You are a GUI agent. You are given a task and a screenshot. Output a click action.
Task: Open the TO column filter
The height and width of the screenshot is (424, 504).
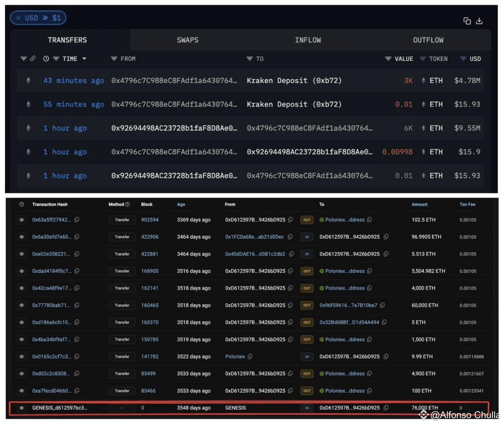point(250,59)
